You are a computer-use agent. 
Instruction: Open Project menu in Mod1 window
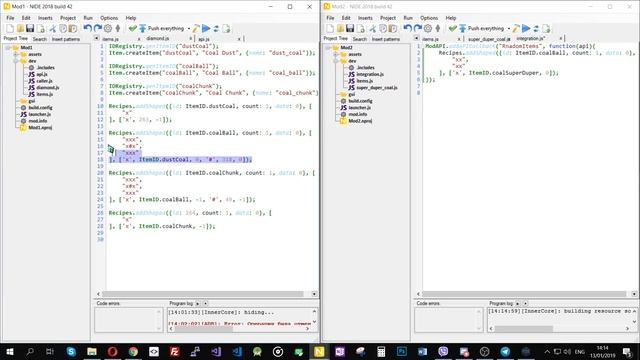tap(68, 18)
